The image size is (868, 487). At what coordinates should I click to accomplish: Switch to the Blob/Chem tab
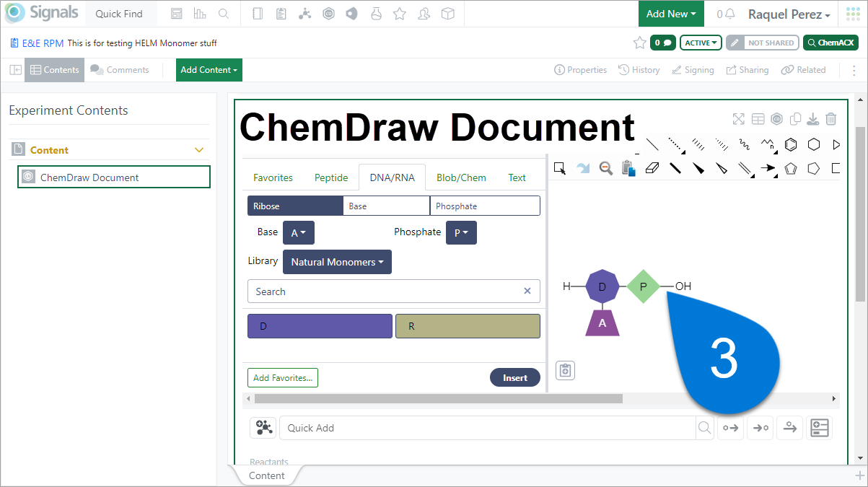461,177
